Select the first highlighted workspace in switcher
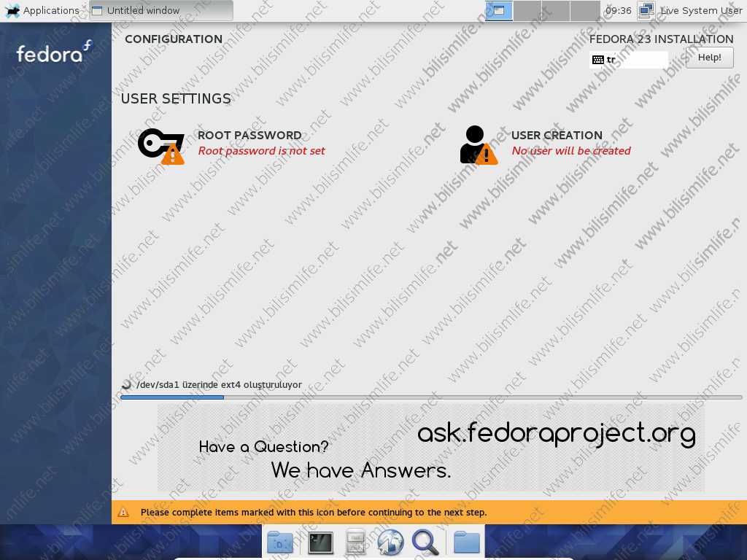Image resolution: width=747 pixels, height=560 pixels. [x=499, y=10]
